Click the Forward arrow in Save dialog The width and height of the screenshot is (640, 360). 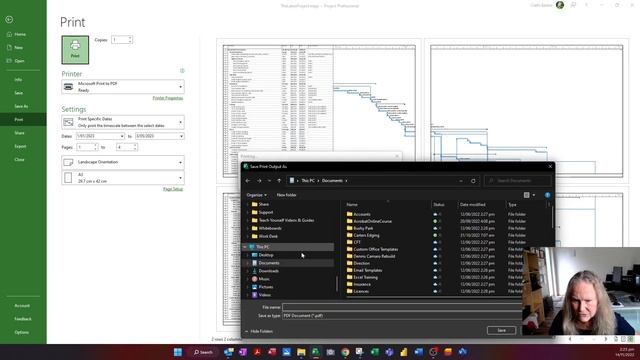pos(259,180)
